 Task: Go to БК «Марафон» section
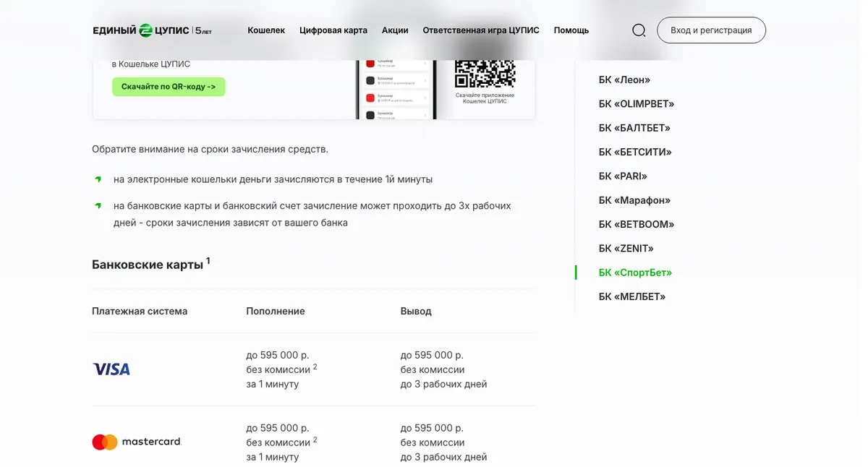click(634, 200)
